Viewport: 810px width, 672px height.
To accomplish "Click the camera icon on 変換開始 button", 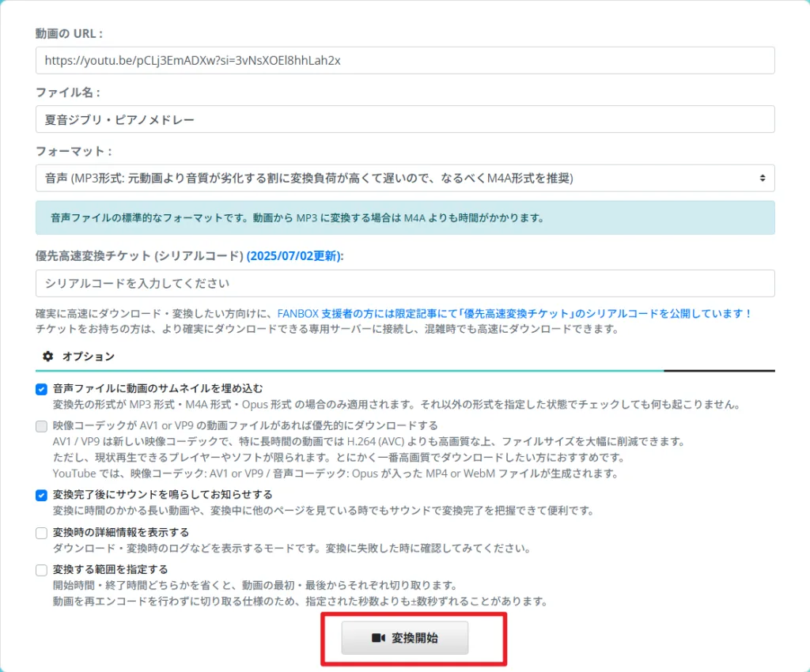I will (x=378, y=638).
